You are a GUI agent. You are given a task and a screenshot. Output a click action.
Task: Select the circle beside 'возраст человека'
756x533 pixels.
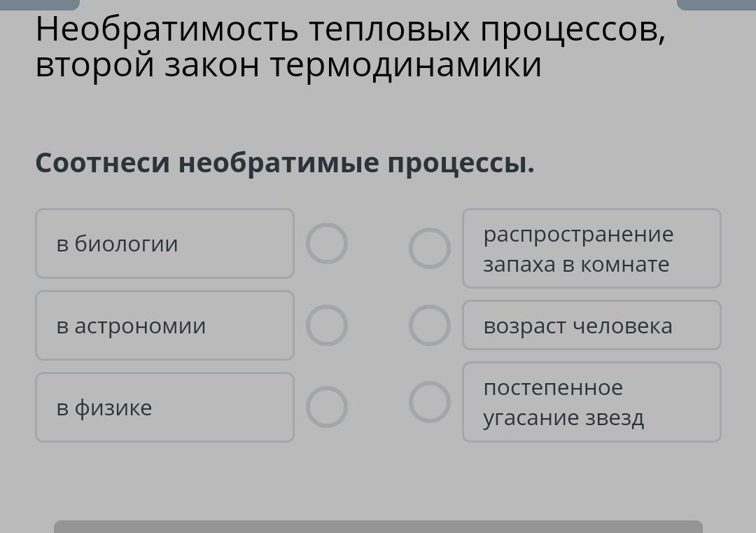tap(430, 326)
